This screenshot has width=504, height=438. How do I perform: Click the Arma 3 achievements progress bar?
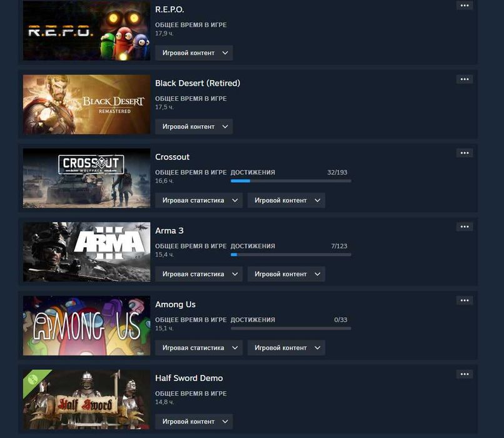pos(291,255)
